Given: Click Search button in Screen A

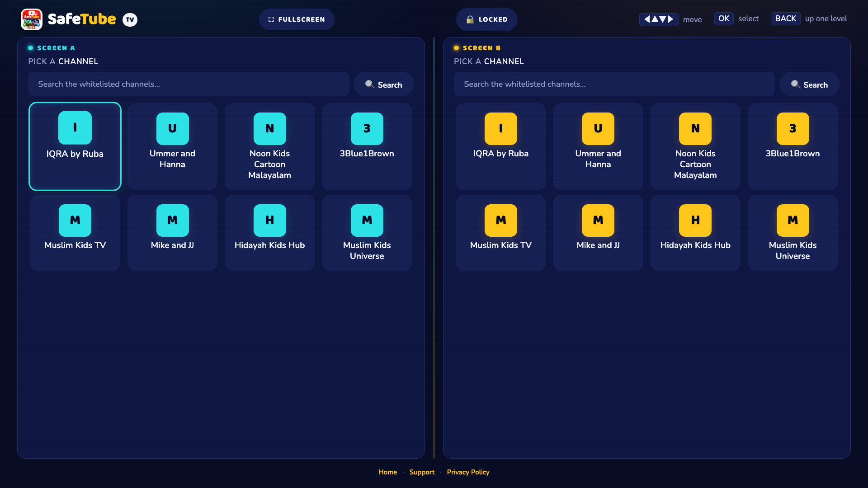Looking at the screenshot, I should [x=384, y=84].
